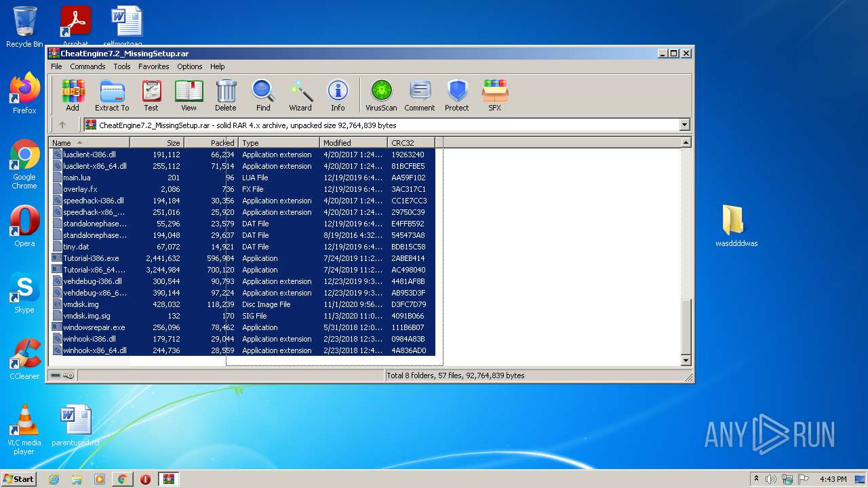Launch the Wizard wand tool
Screen dimensions: 868x488
coord(300,96)
